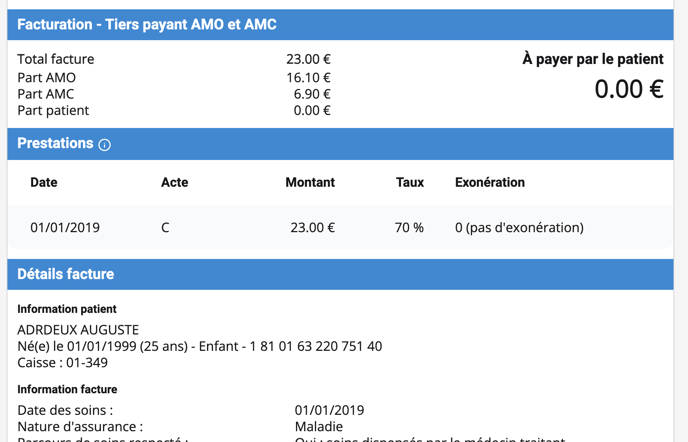Select the 01/01/2019 prestation row date
Screen dimensions: 688x442
coord(65,228)
